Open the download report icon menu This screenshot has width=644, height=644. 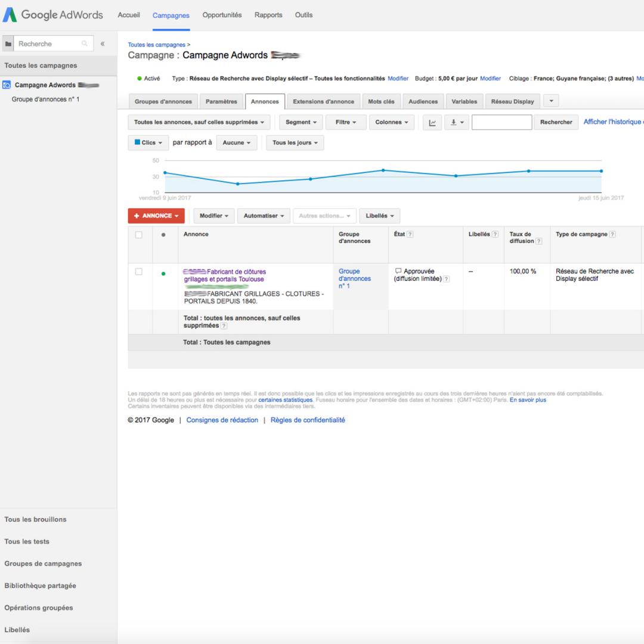click(x=457, y=122)
